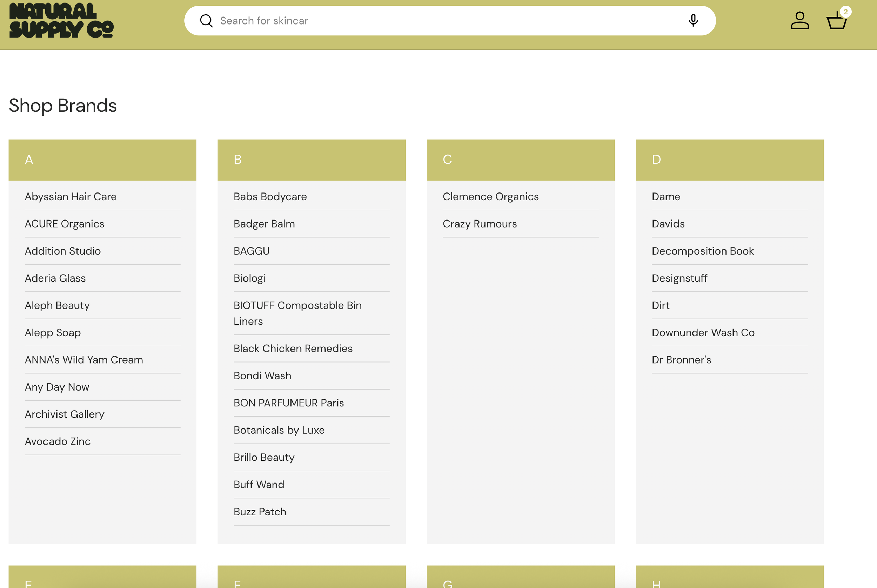Visit the Biologi brand
The width and height of the screenshot is (877, 588).
coord(249,278)
